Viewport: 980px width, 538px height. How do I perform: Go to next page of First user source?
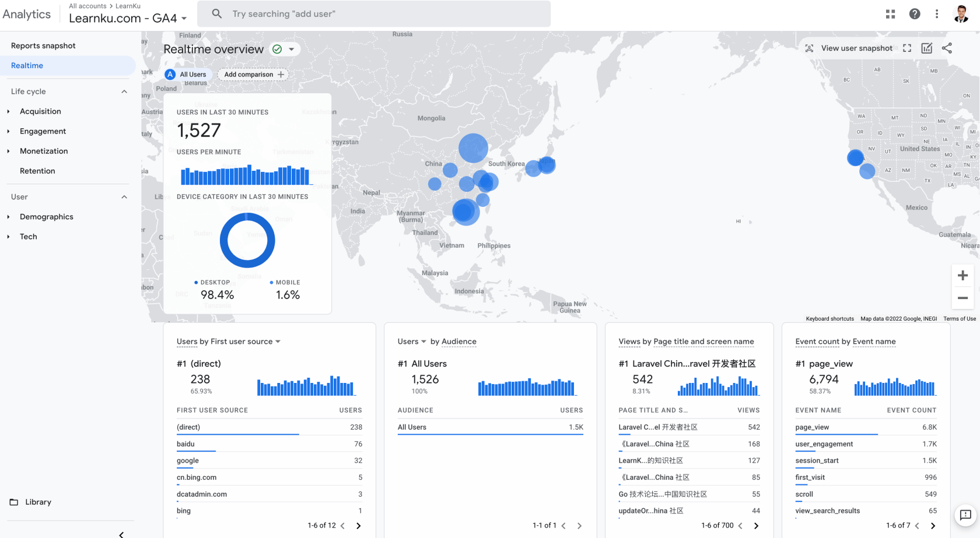point(358,526)
